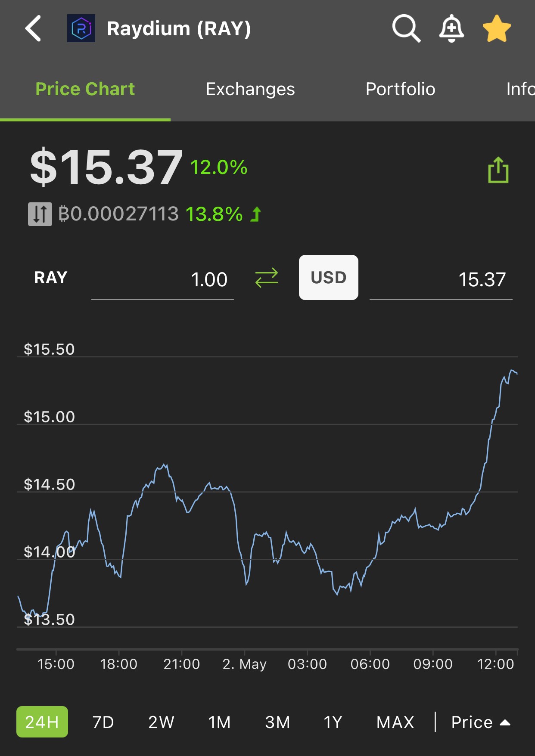The width and height of the screenshot is (535, 756).
Task: Add a price alert with bell icon
Action: pos(451,28)
